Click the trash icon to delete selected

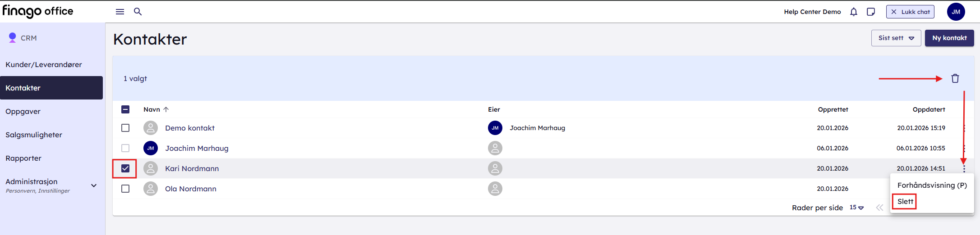tap(955, 78)
